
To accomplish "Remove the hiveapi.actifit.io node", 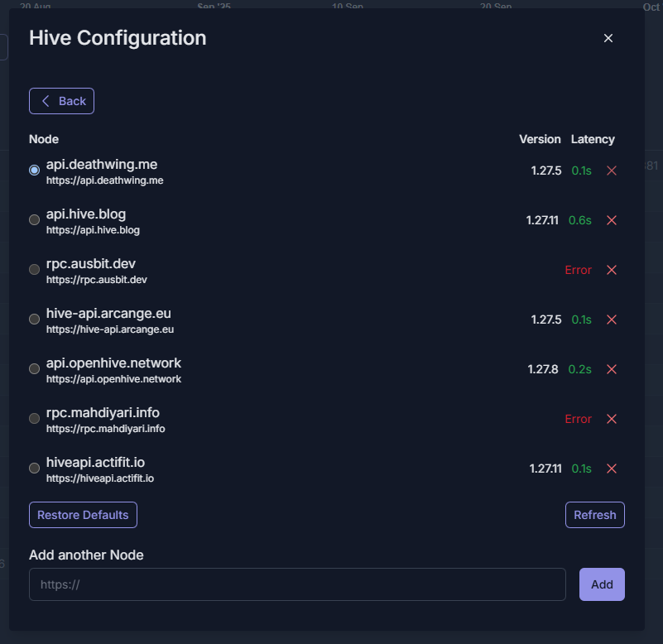I will [x=612, y=469].
